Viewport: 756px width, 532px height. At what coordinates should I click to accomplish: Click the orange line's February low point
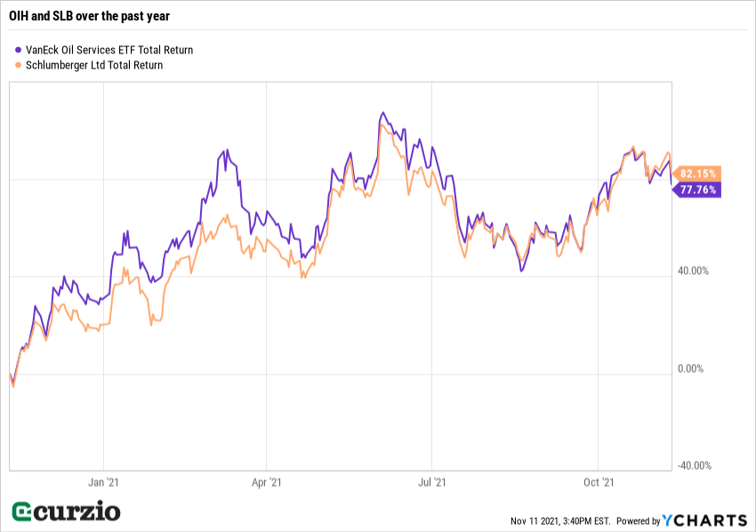pyautogui.click(x=152, y=325)
